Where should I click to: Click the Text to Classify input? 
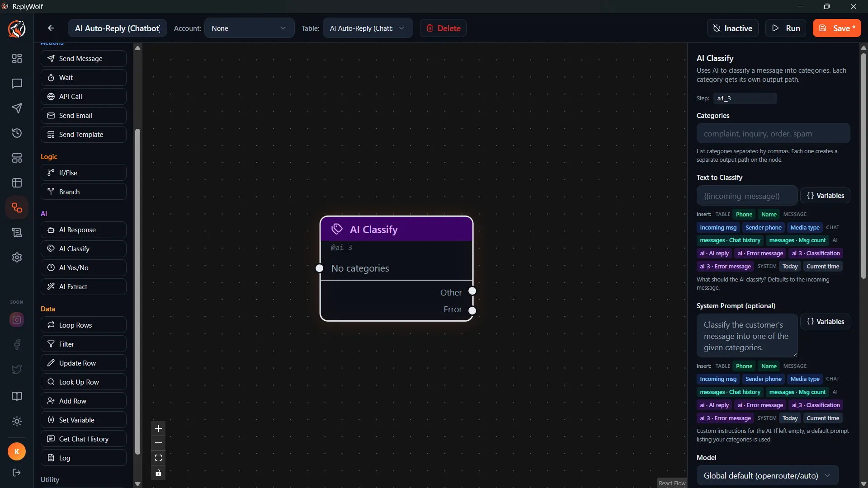pyautogui.click(x=747, y=196)
